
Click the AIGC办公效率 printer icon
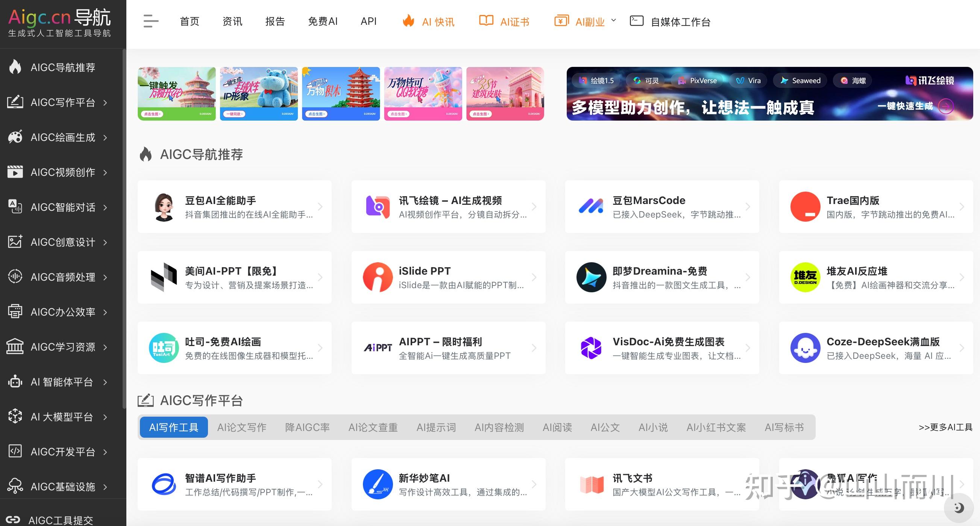coord(15,311)
